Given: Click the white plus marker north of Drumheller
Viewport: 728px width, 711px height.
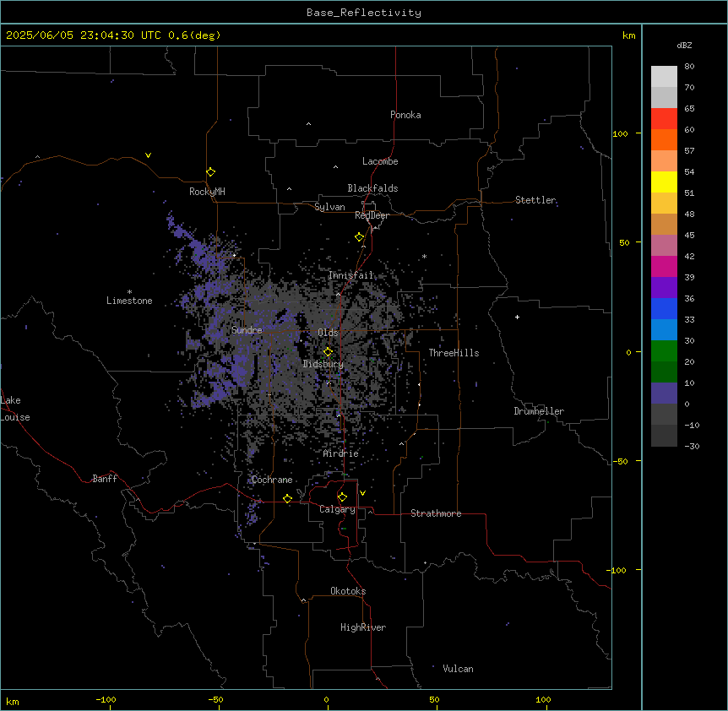Looking at the screenshot, I should click(517, 317).
